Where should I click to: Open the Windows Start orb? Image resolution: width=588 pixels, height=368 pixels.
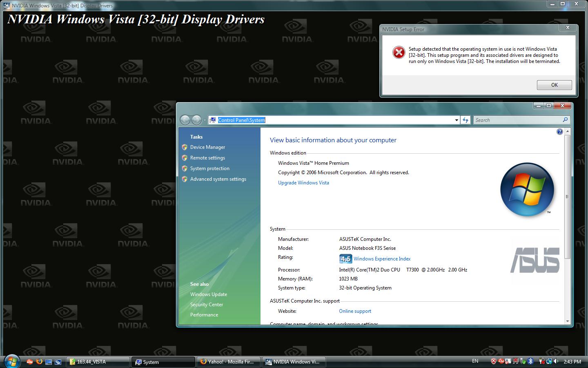click(12, 361)
